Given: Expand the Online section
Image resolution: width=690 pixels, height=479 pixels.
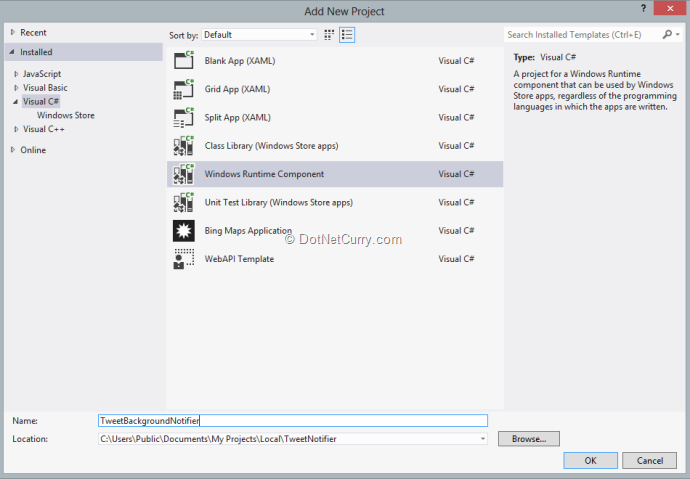Looking at the screenshot, I should click(13, 150).
